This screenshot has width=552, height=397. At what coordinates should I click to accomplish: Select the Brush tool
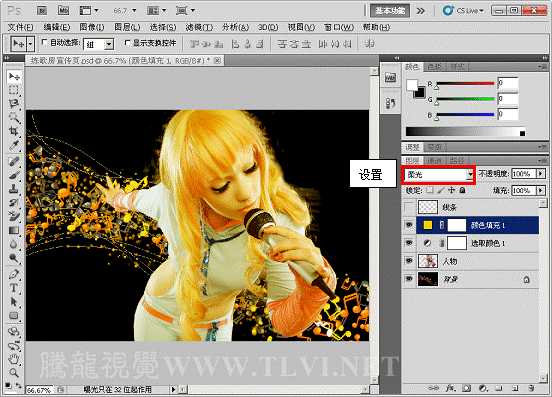tap(14, 175)
